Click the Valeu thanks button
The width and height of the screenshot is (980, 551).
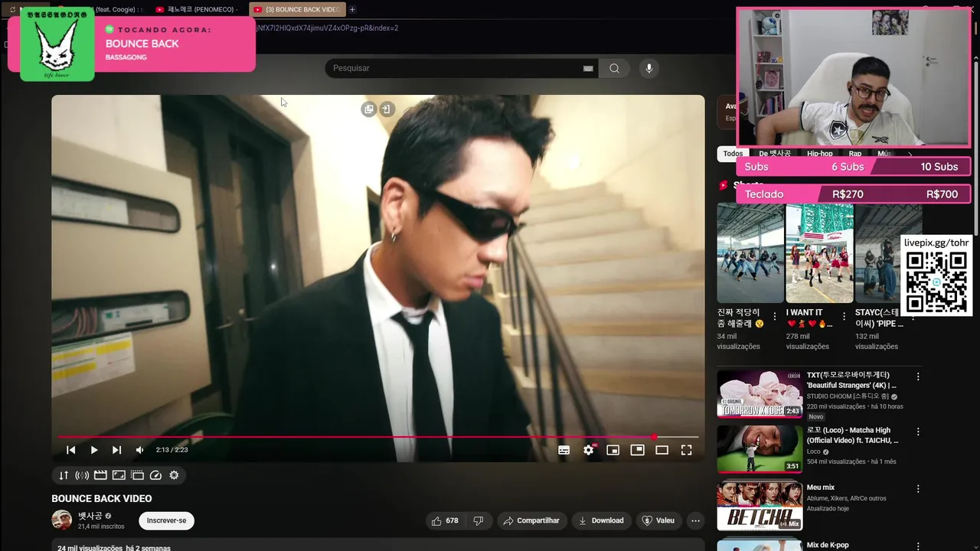[x=658, y=520]
